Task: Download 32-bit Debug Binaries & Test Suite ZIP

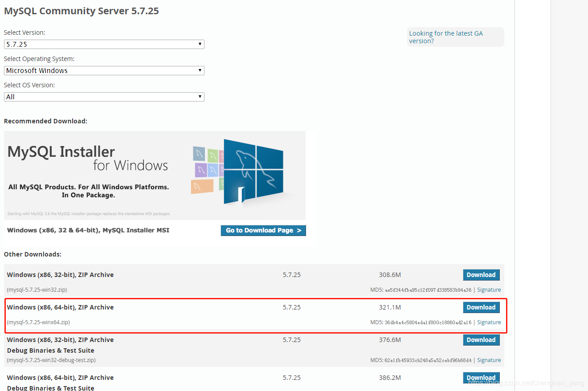Action: coord(481,340)
